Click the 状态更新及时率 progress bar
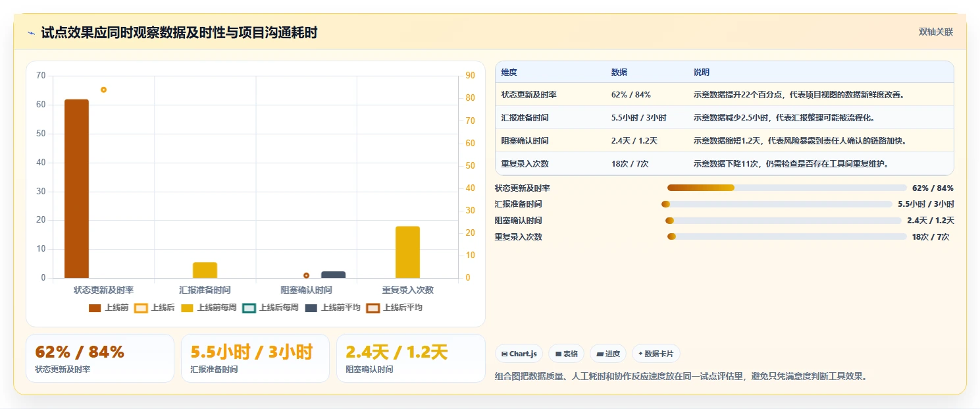This screenshot has height=409, width=980. [787, 188]
